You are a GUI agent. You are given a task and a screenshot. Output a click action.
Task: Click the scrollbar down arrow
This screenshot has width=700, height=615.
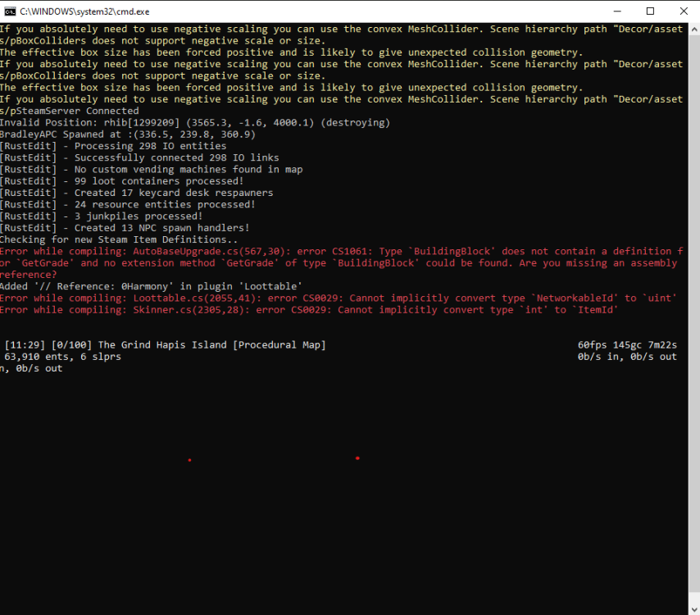click(693, 608)
